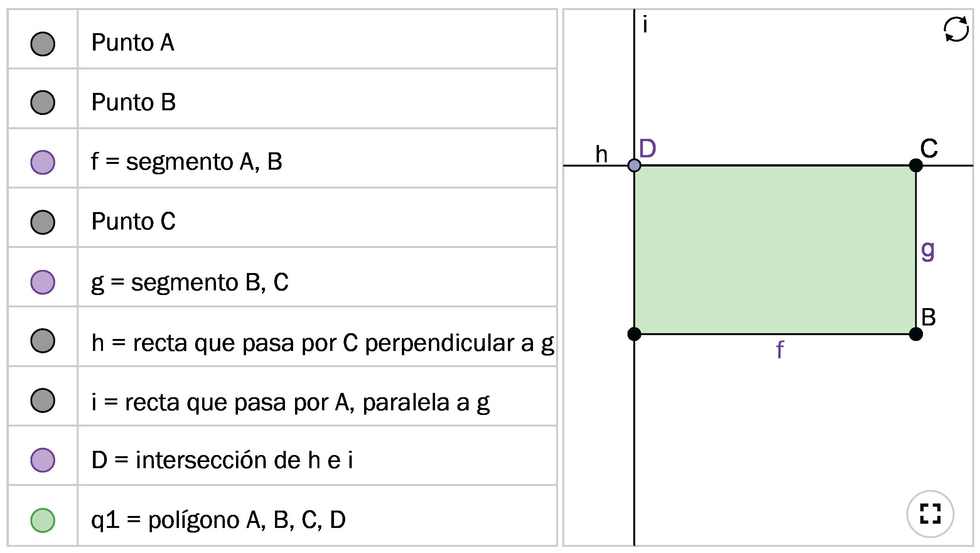The image size is (980, 553).
Task: Toggle visibility of Punto A
Action: [42, 44]
